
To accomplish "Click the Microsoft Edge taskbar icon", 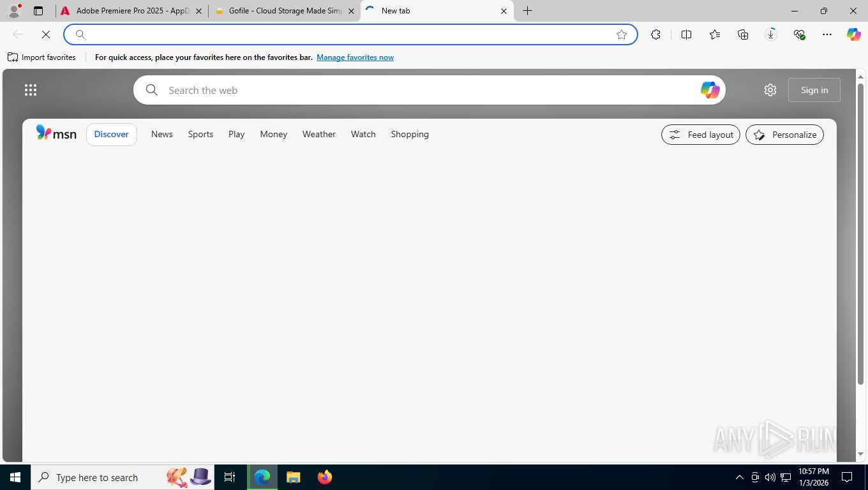I will (x=262, y=477).
